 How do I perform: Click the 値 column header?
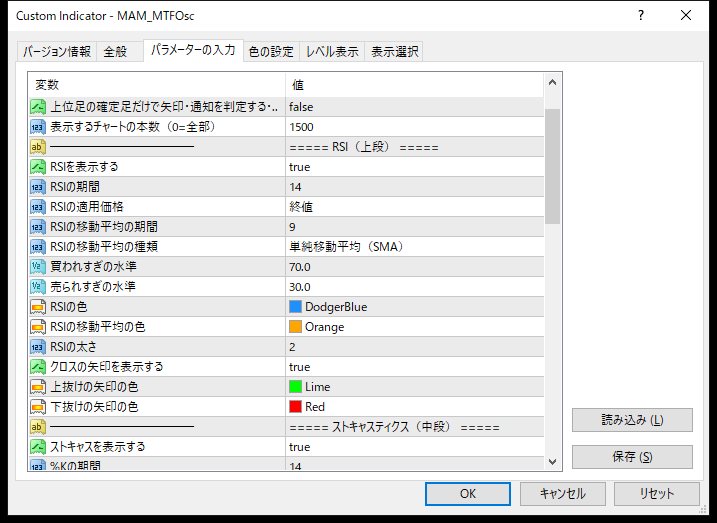(x=415, y=85)
